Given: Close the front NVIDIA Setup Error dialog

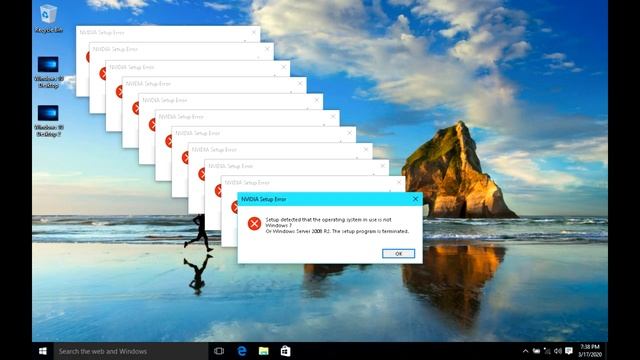Looking at the screenshot, I should tap(415, 199).
